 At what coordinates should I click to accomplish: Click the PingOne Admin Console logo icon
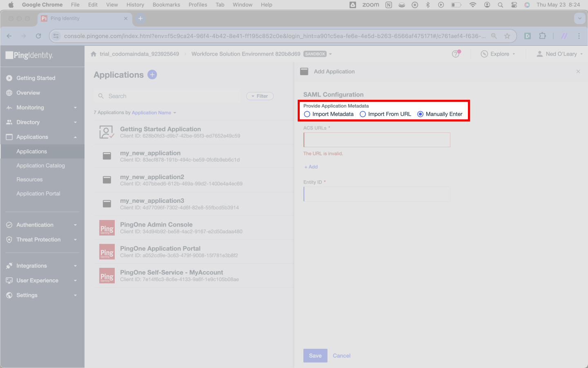point(107,228)
